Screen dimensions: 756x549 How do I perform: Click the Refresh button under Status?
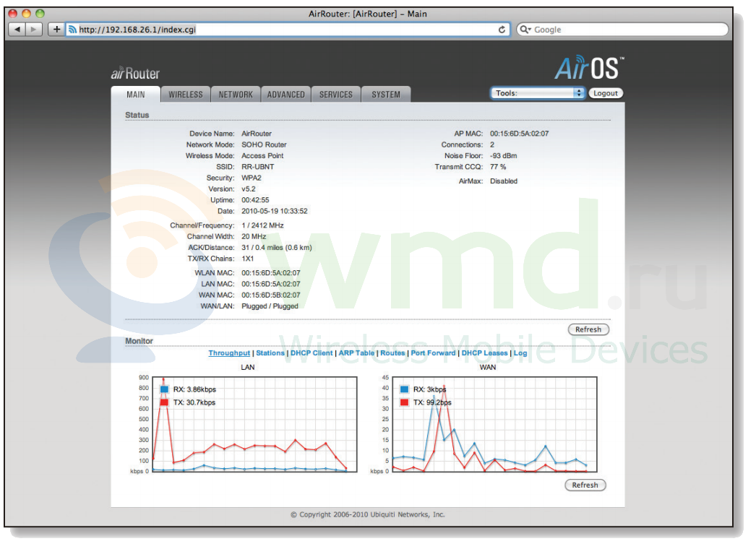(x=588, y=329)
